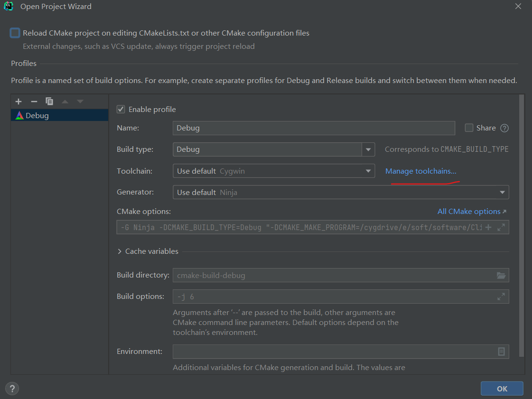Open the Build type dropdown

tap(368, 149)
